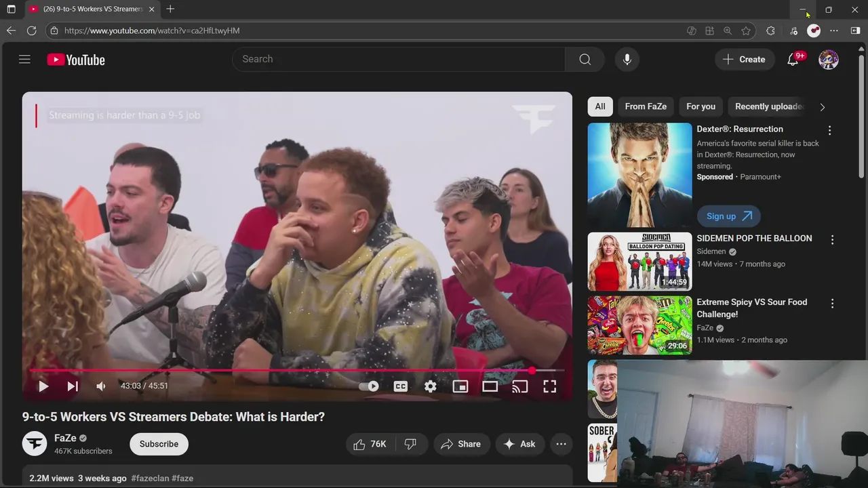This screenshot has width=868, height=488.
Task: Open options for SIDEMEN POP THE BALLOON
Action: (x=832, y=239)
